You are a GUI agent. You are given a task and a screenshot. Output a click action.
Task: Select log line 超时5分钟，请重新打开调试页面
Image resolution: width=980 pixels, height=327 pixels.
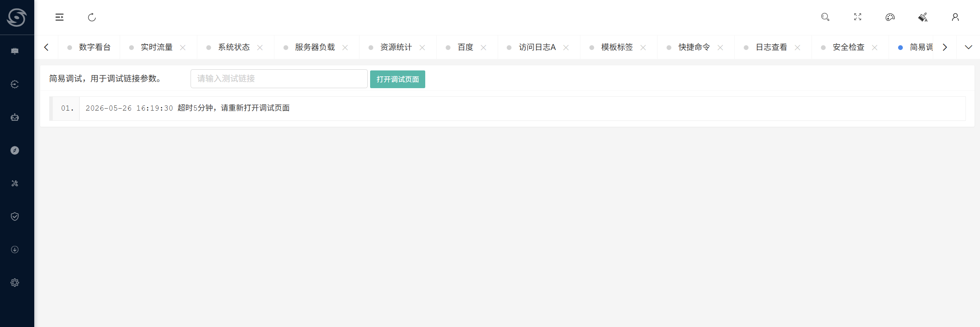click(x=233, y=108)
